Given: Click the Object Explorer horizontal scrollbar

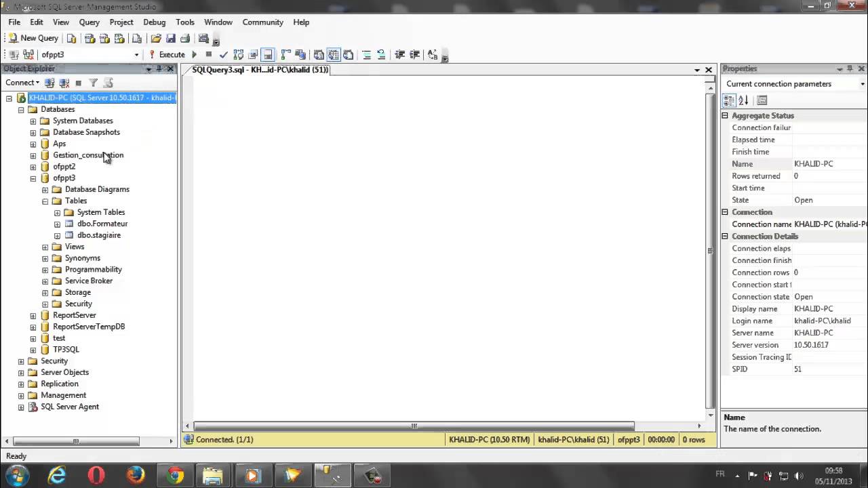Looking at the screenshot, I should coord(76,441).
